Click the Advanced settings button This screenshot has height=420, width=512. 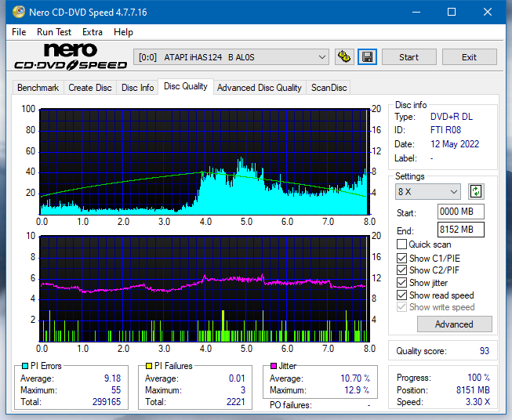pos(454,324)
